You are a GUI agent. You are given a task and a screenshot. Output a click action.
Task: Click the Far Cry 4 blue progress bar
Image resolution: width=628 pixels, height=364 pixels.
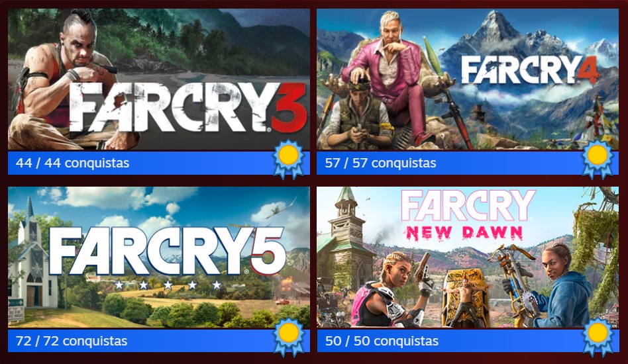468,163
